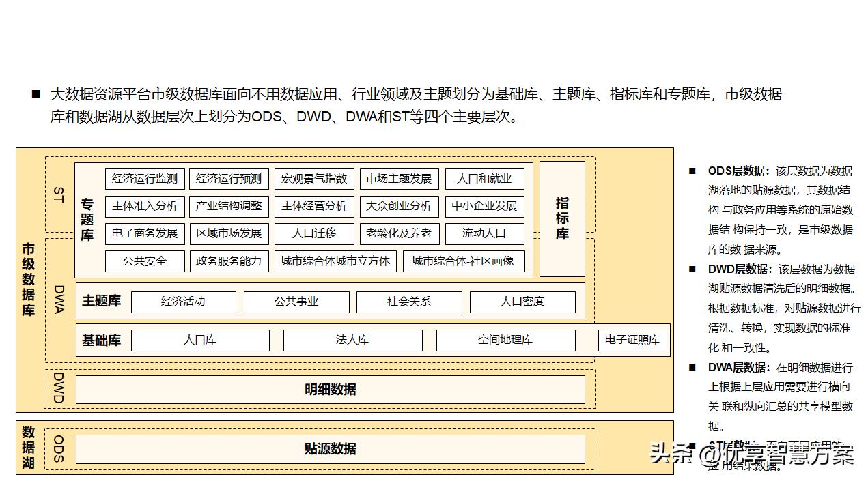
Task: Select the 公共安全 topic block
Action: pyautogui.click(x=144, y=261)
